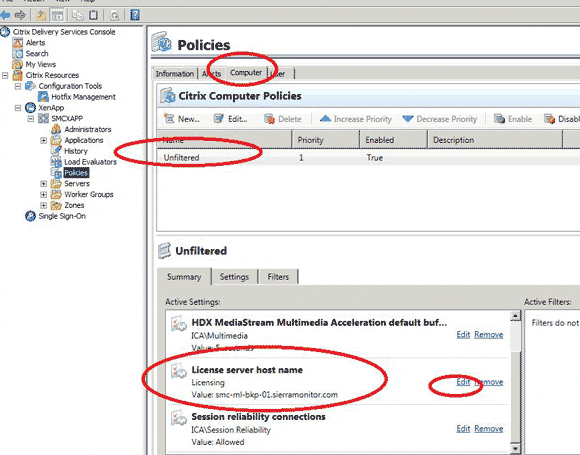
Task: Click New.. to create a policy
Action: point(182,119)
